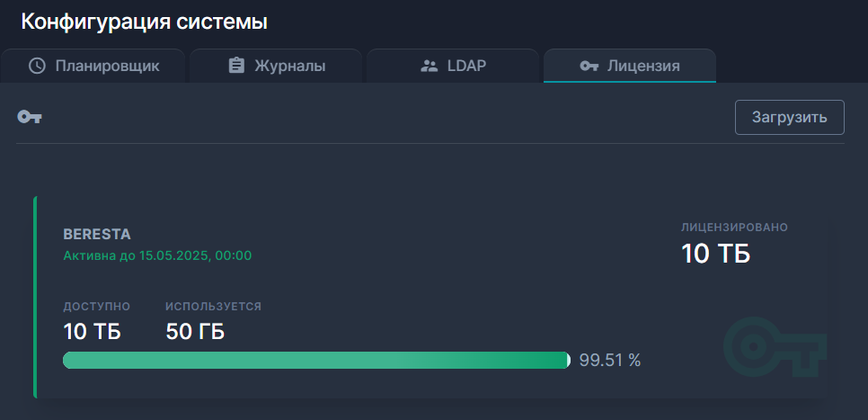Switch to the Журналы tab
Viewport: 868px width, 420px height.
(x=275, y=66)
